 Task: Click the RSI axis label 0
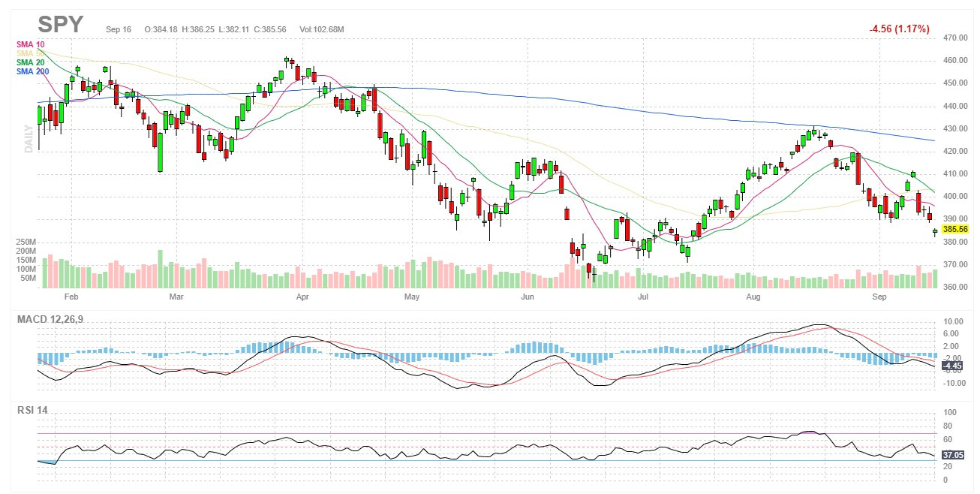pyautogui.click(x=944, y=480)
